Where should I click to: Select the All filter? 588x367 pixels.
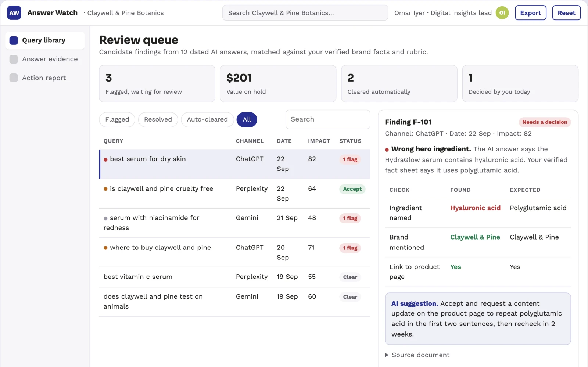tap(247, 119)
